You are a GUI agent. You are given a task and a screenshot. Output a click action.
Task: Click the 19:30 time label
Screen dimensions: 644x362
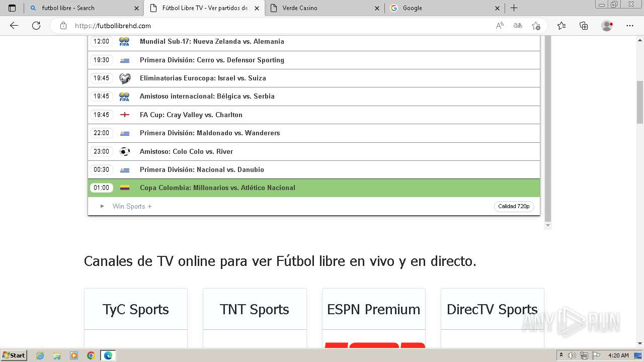[x=101, y=60]
